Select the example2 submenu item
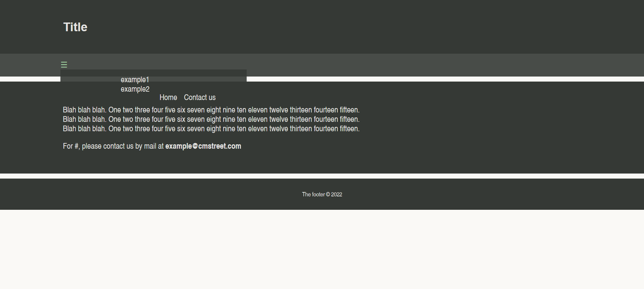This screenshot has width=644, height=289. click(135, 89)
